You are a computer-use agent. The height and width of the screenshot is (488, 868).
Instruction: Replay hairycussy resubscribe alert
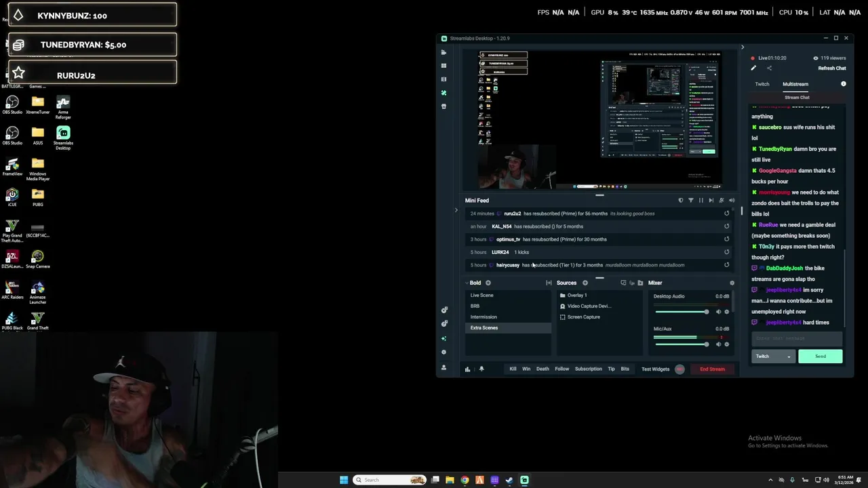click(x=726, y=265)
